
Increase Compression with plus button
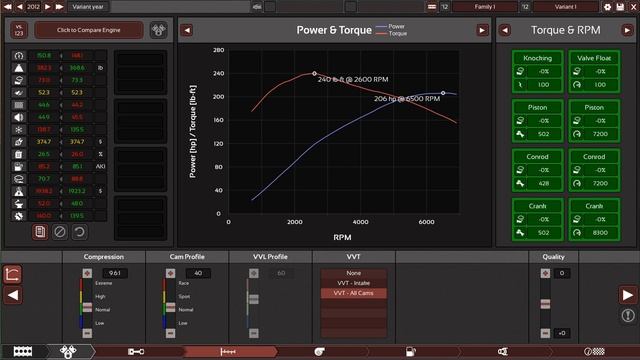tap(87, 273)
